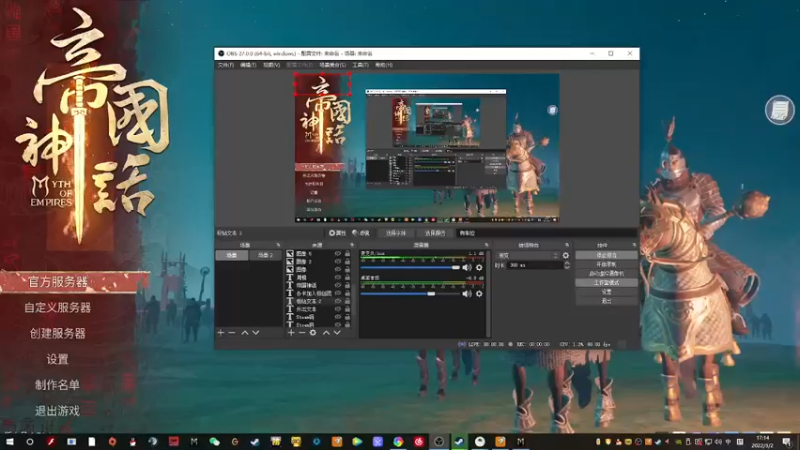Toggle the lock on the 帝国神话 text source
800x450 pixels.
click(347, 285)
